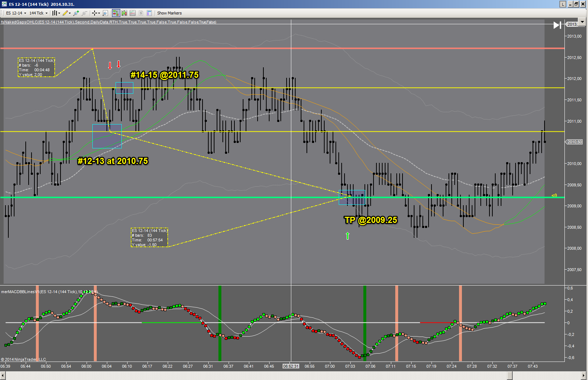Click the 07:43 time axis label
588x380 pixels.
click(x=533, y=366)
